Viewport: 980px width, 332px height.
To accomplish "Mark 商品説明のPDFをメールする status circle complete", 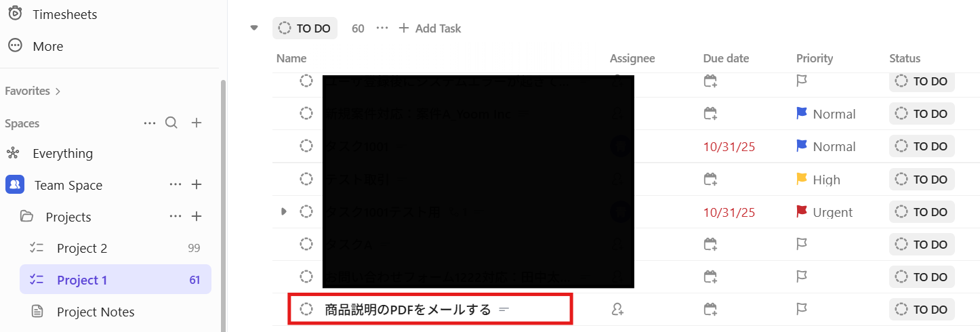I will [306, 310].
